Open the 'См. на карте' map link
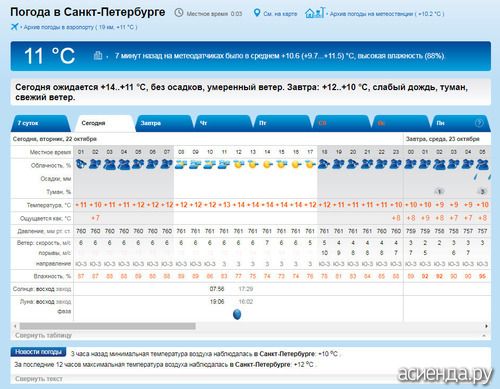 280,14
